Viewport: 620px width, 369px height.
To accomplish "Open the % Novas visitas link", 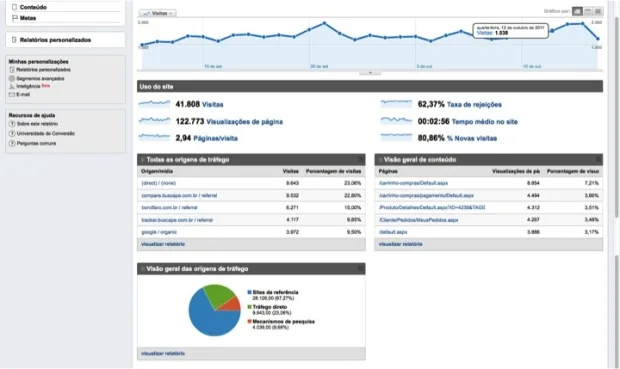I will coord(472,138).
